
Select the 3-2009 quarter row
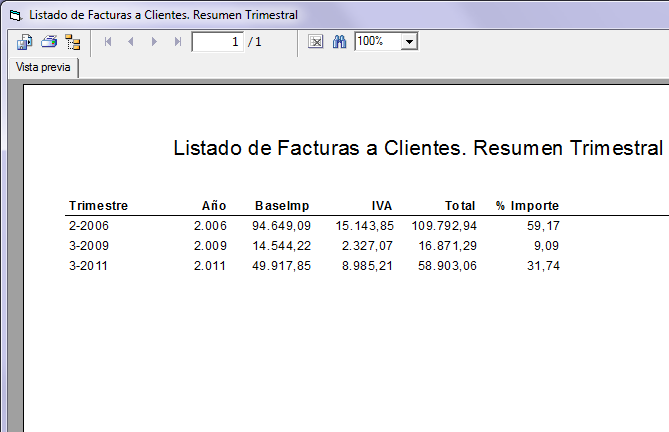tap(88, 246)
